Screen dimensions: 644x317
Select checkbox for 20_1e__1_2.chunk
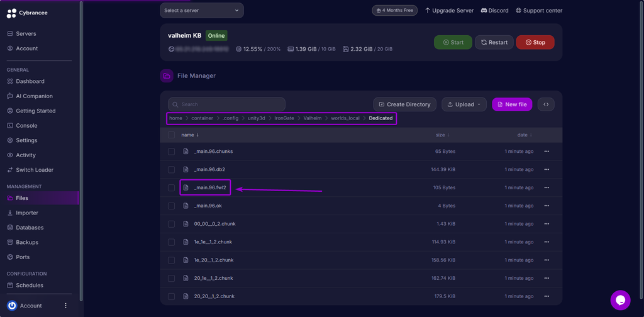[x=171, y=278]
